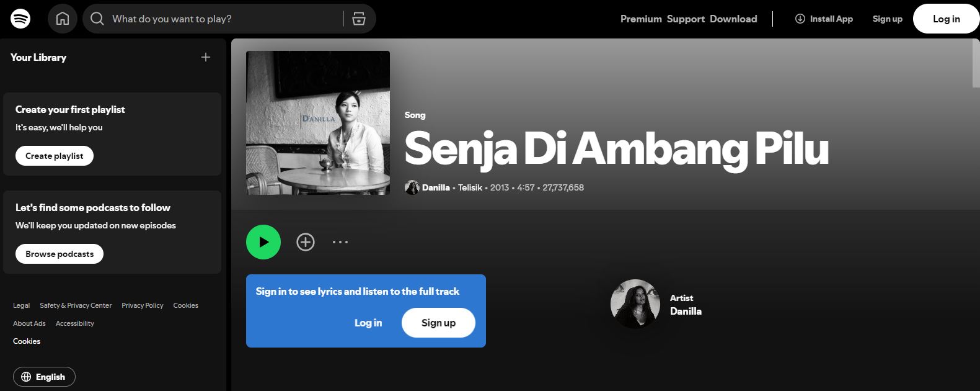
Task: Click plus icon in Your Library
Action: click(206, 57)
